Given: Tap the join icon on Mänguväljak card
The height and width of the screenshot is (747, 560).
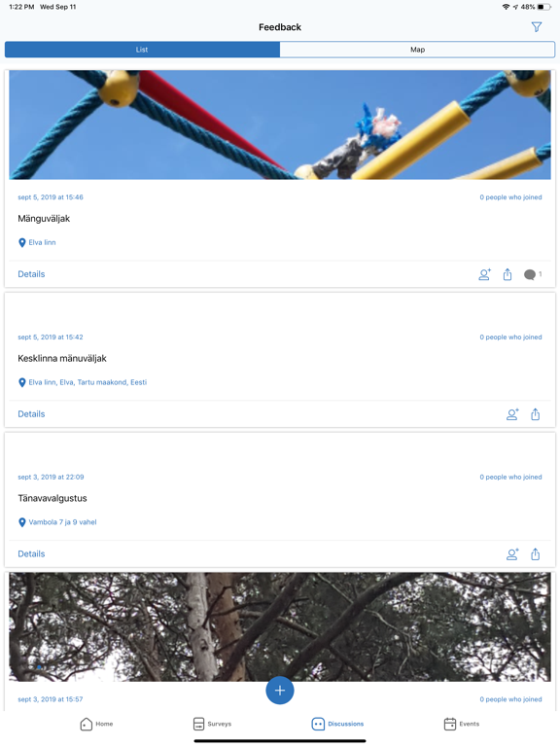Looking at the screenshot, I should (x=485, y=274).
